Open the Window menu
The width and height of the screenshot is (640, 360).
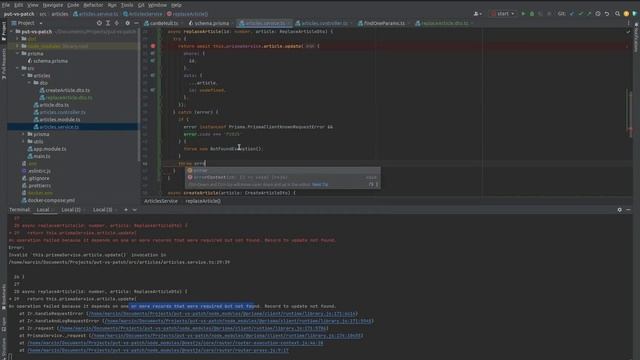pyautogui.click(x=157, y=5)
